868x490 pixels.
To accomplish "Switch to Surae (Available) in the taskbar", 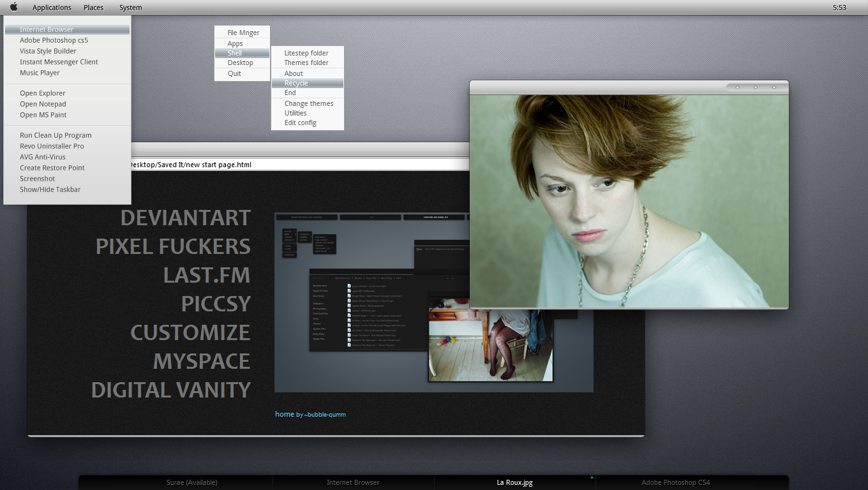I will (x=191, y=482).
